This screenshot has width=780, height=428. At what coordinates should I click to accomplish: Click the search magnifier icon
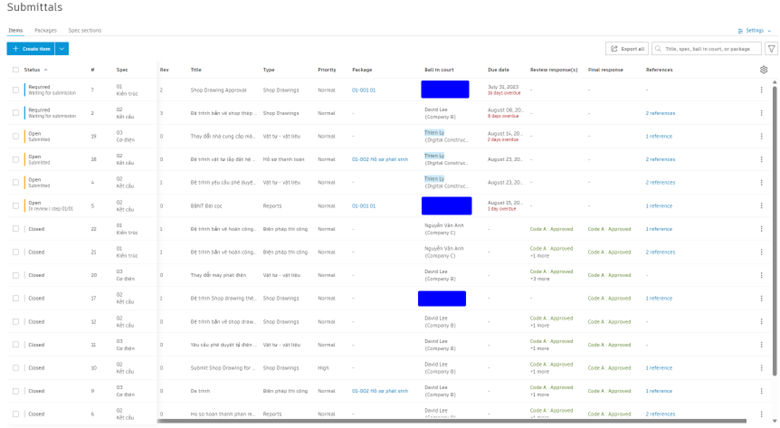point(658,49)
